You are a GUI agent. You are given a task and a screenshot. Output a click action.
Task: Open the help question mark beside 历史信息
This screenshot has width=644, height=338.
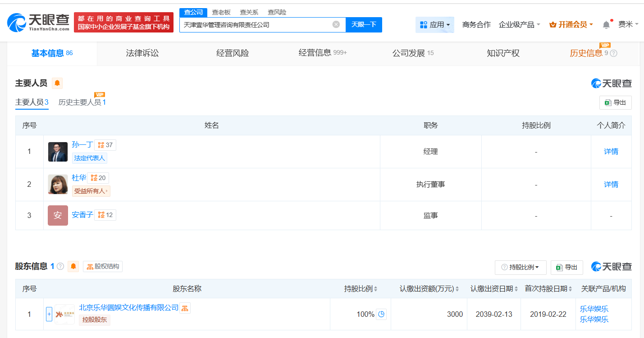613,53
